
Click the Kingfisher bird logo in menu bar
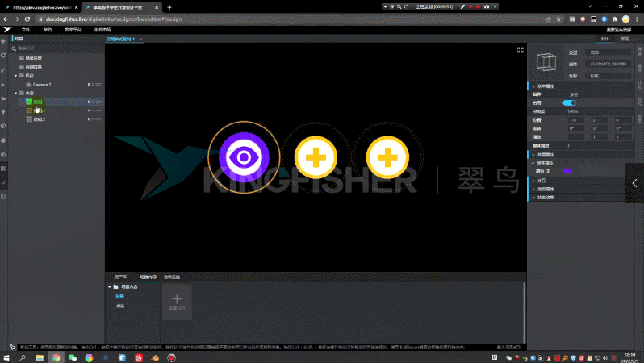6,30
